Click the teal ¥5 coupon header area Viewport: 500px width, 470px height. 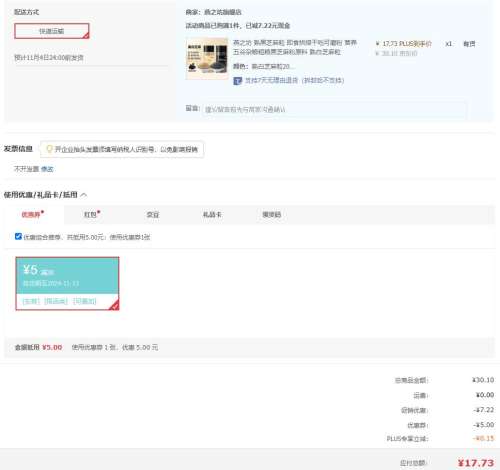click(x=67, y=276)
